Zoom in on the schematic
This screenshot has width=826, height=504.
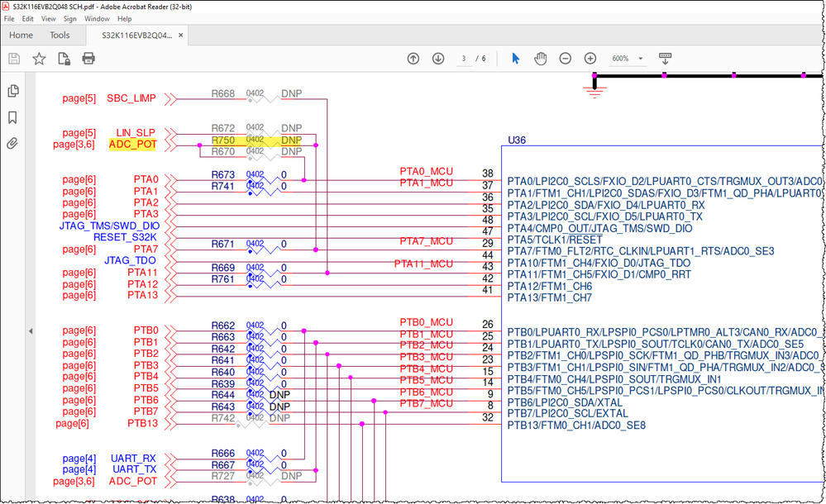tap(590, 59)
